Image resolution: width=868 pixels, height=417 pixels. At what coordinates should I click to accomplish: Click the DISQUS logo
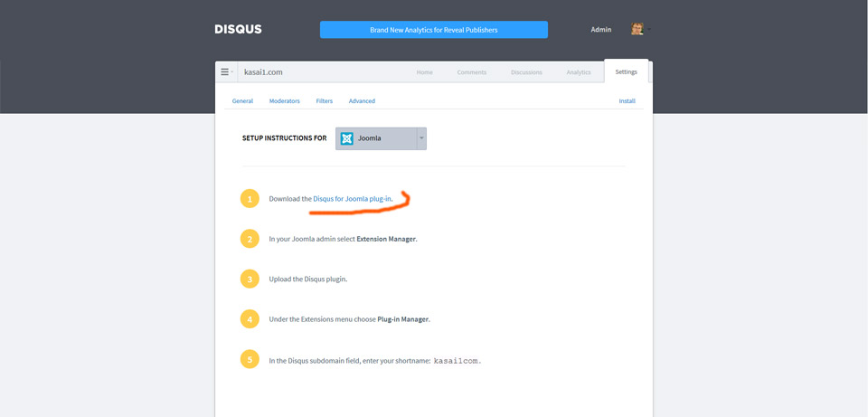click(238, 29)
